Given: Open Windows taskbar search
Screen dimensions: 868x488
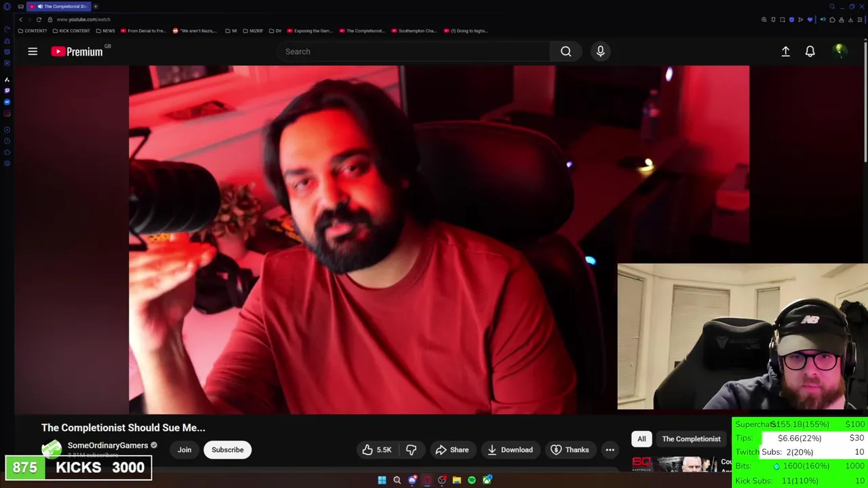Looking at the screenshot, I should click(x=397, y=481).
